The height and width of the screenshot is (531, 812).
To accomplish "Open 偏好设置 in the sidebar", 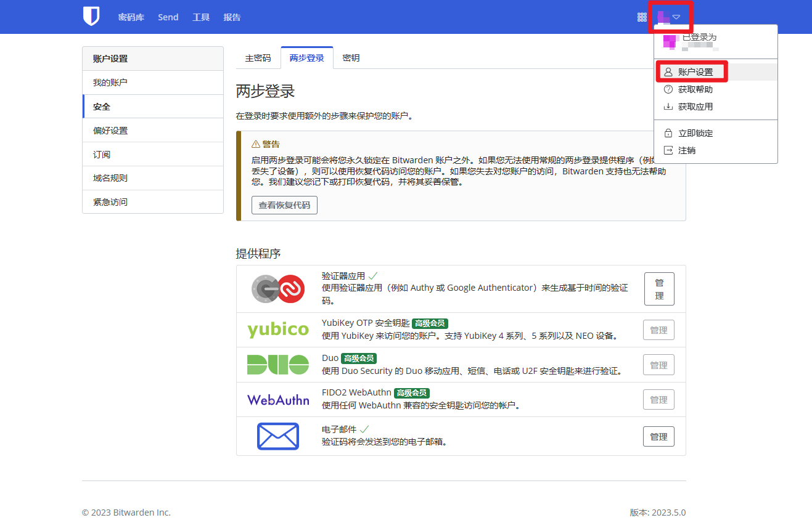I will point(110,131).
